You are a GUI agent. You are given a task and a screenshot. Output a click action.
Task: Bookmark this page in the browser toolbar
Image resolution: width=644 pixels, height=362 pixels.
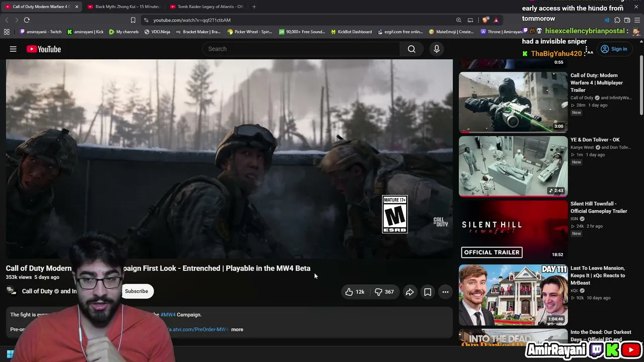pyautogui.click(x=133, y=20)
